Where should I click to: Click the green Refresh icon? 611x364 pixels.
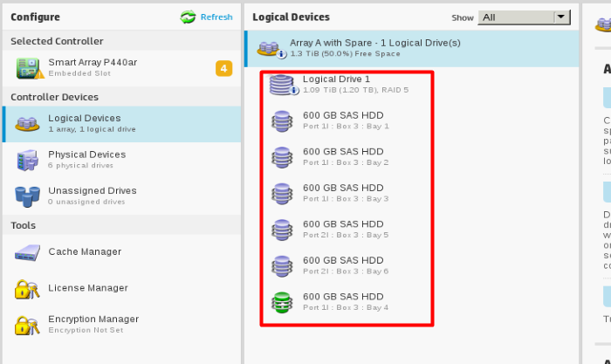click(x=188, y=17)
